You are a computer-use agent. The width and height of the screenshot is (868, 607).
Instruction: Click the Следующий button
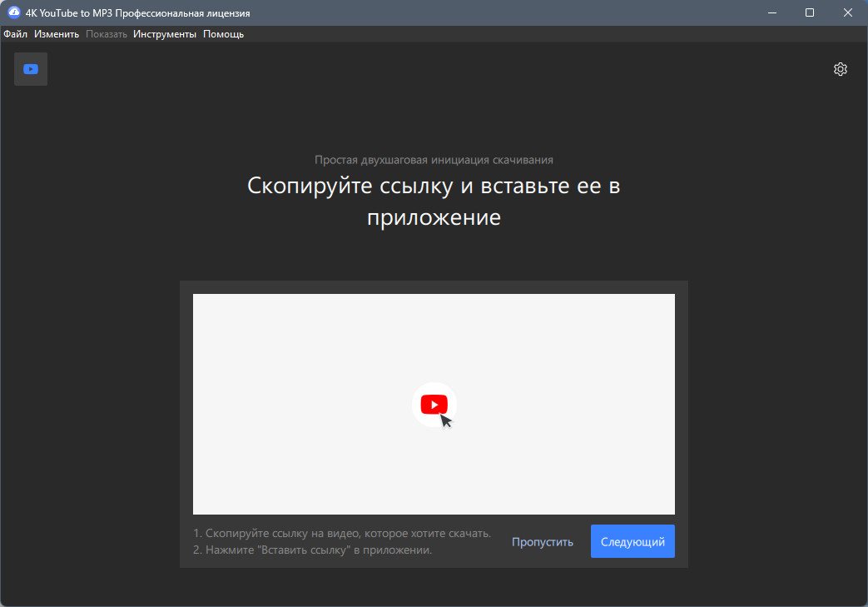click(x=632, y=541)
